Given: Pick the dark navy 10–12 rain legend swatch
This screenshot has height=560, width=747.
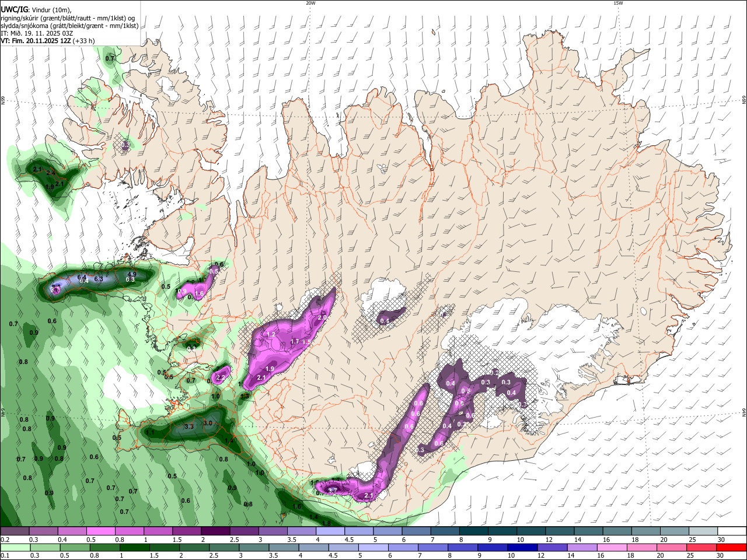Looking at the screenshot, I should pyautogui.click(x=521, y=547).
